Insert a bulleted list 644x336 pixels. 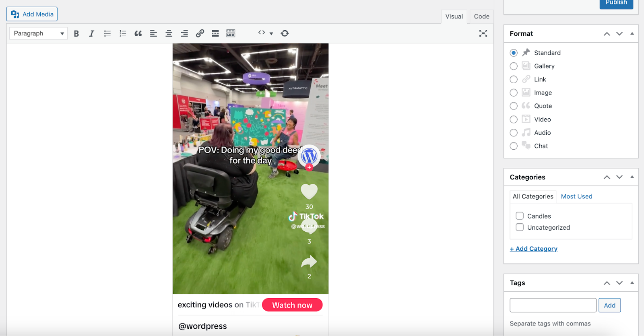coord(107,33)
